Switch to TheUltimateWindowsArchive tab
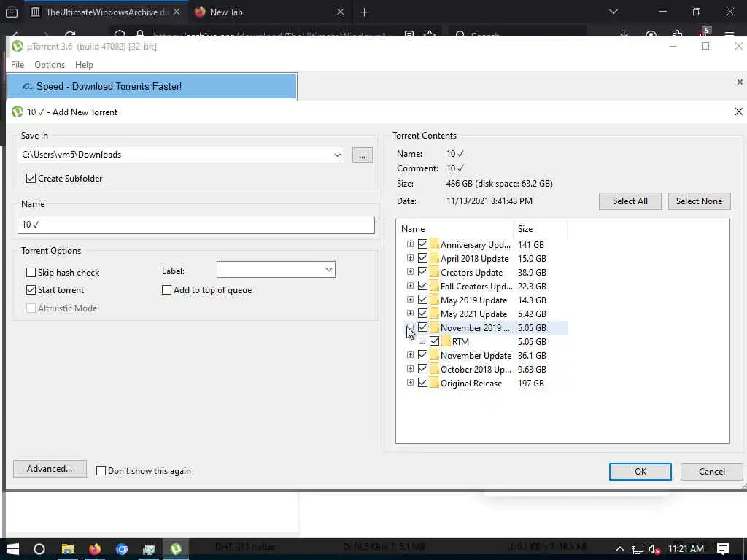 pos(106,12)
